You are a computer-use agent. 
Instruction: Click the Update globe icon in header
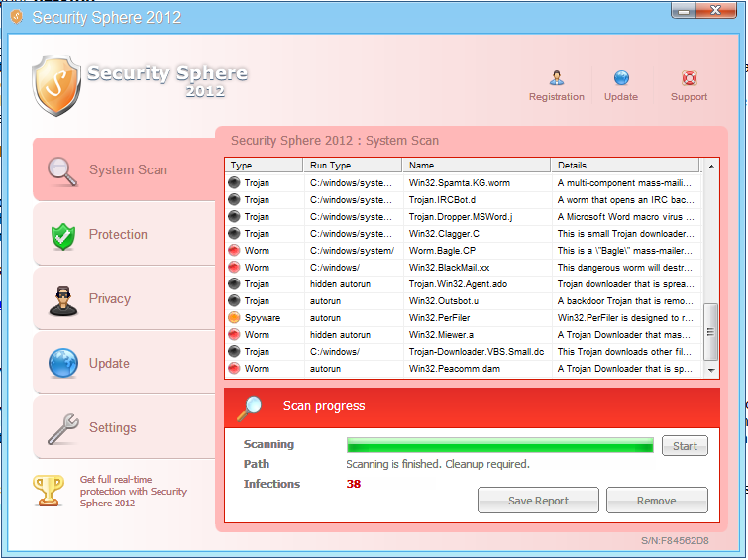click(621, 77)
